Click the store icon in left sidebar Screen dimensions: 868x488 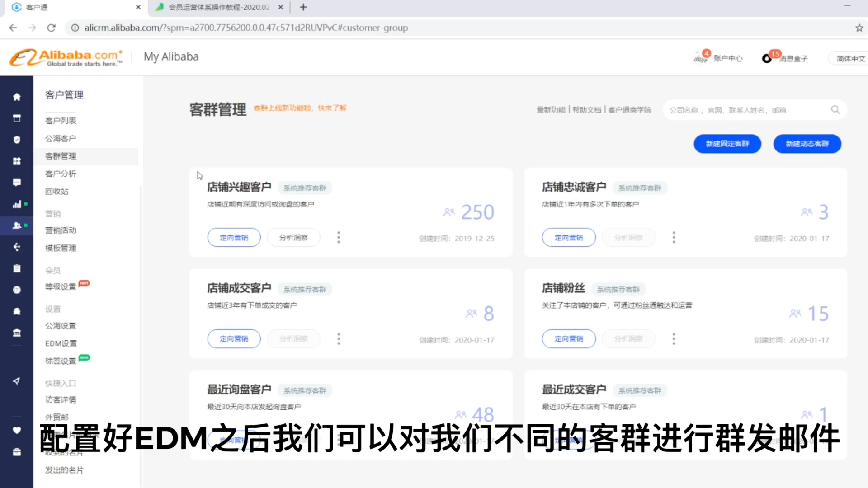click(x=17, y=118)
